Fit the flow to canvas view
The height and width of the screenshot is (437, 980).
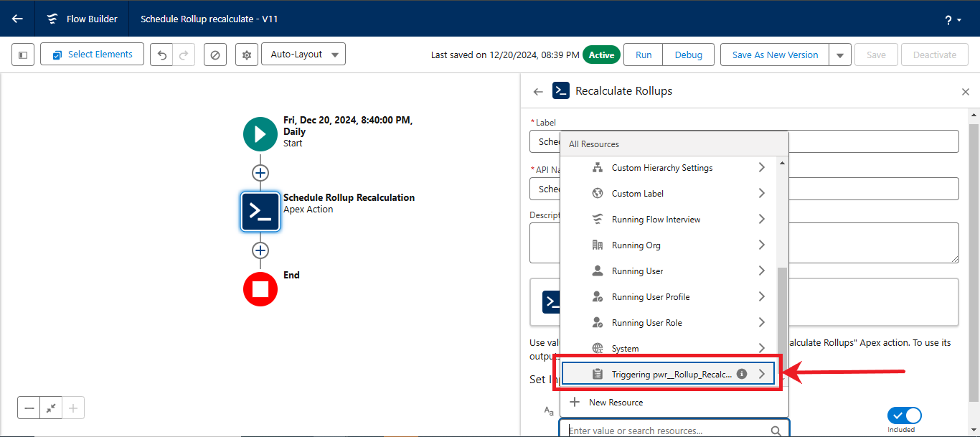point(51,408)
